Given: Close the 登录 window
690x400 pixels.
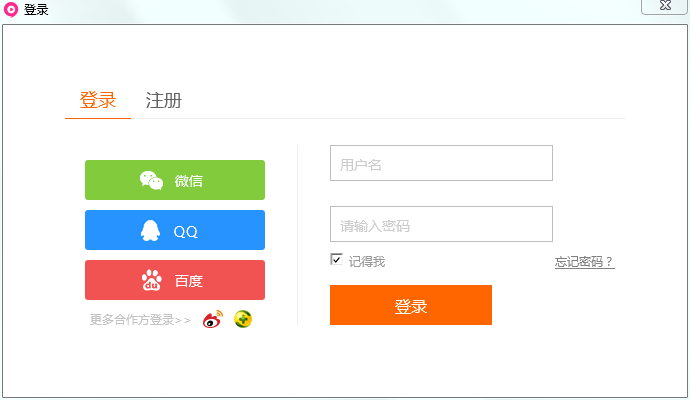Looking at the screenshot, I should tap(663, 7).
